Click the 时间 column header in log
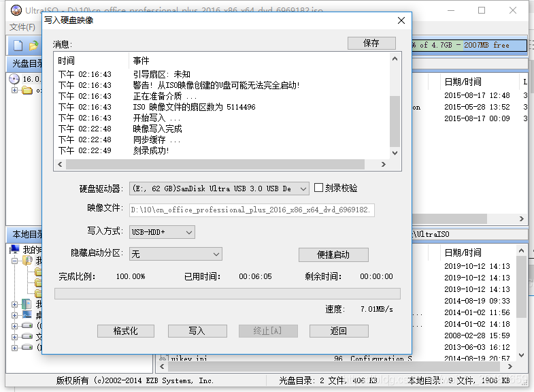 (66, 61)
